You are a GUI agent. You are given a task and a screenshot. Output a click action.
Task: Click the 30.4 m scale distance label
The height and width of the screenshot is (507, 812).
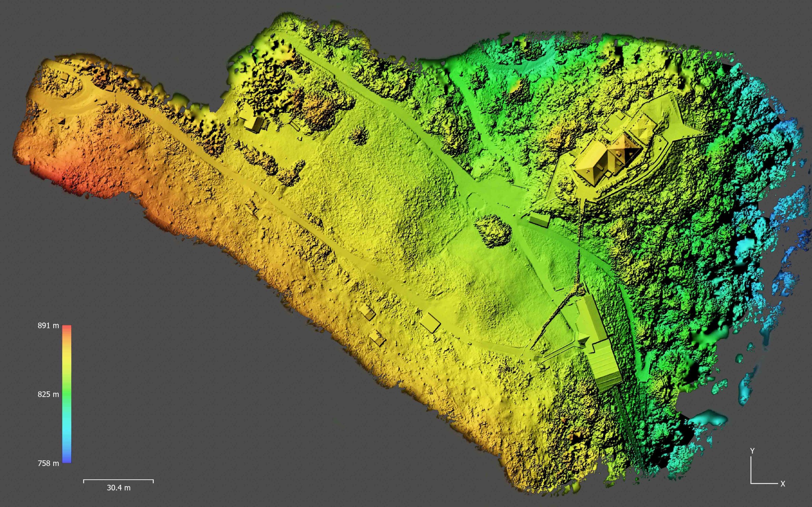click(x=118, y=487)
